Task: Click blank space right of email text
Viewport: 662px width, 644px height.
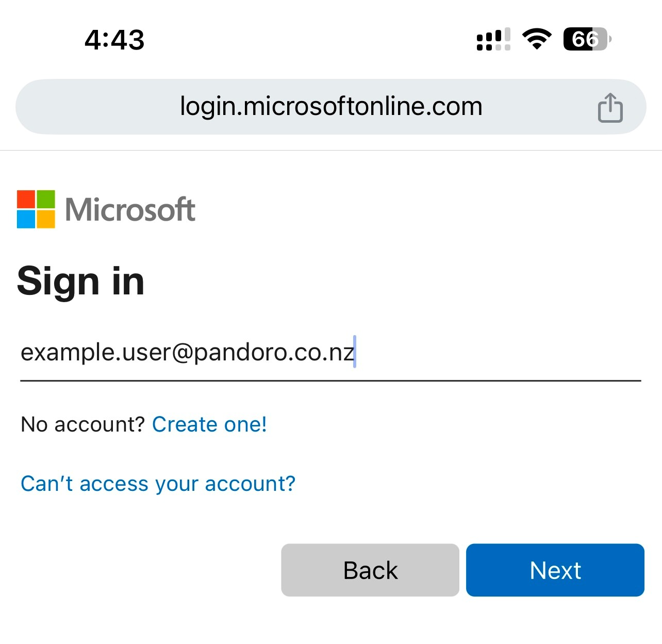Action: (495, 354)
